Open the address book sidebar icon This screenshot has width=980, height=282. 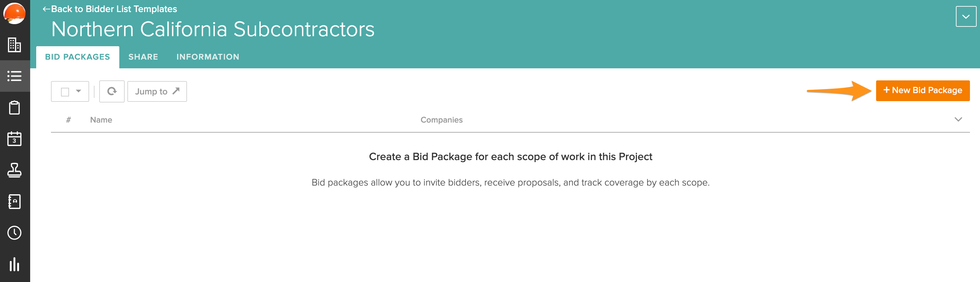tap(14, 201)
